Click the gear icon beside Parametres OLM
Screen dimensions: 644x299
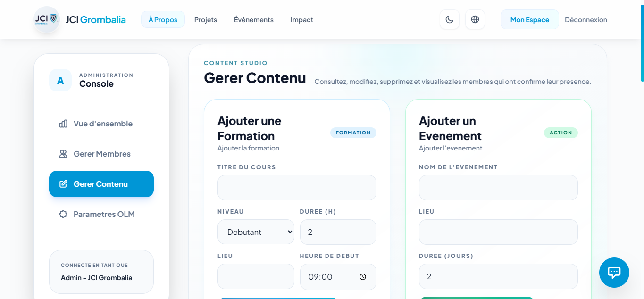[x=63, y=214]
